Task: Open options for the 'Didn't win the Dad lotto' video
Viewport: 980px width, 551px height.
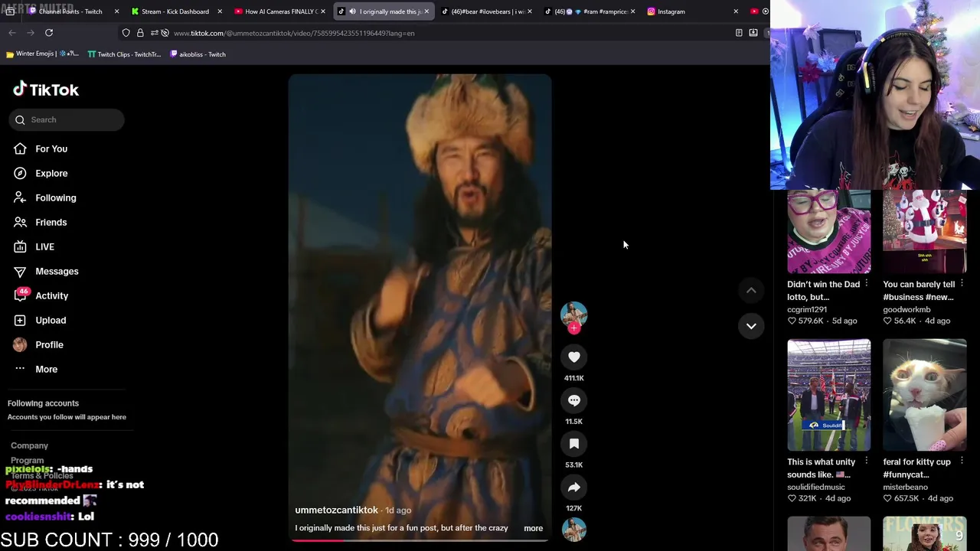Action: point(866,283)
